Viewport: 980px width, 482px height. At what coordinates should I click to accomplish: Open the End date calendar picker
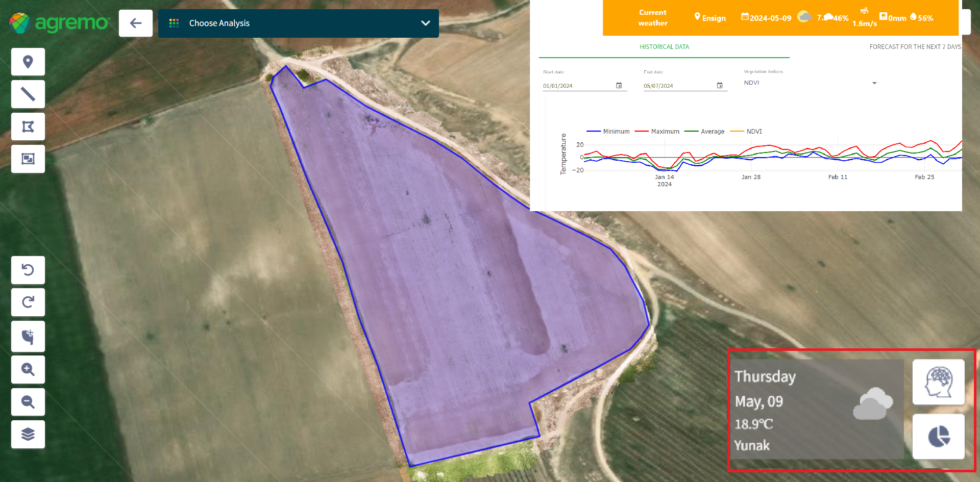pos(720,85)
